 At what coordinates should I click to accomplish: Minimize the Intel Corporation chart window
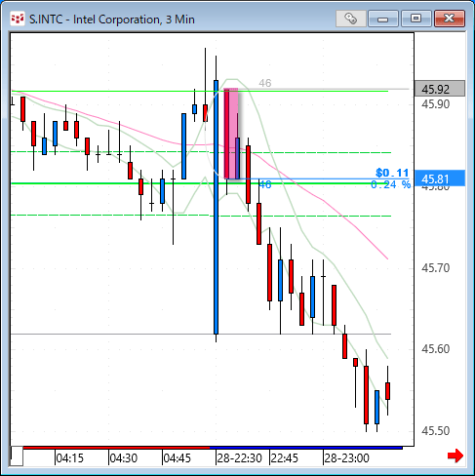383,19
